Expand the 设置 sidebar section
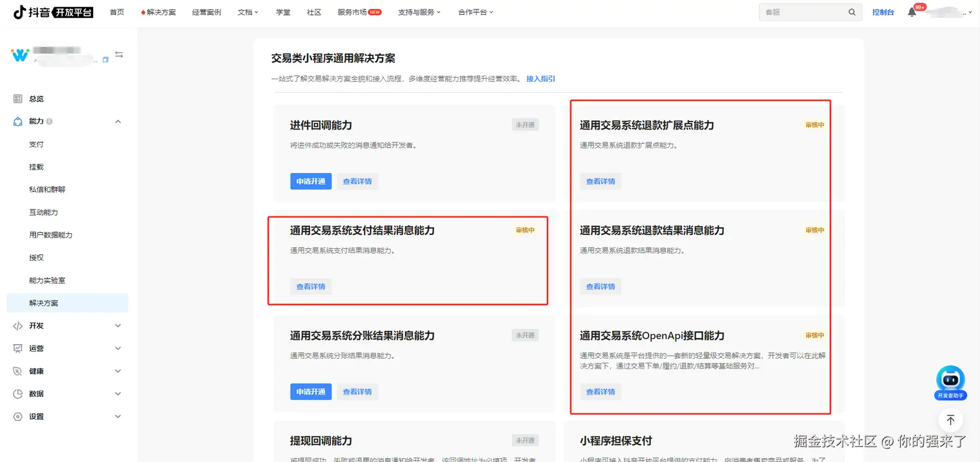The width and height of the screenshot is (980, 462). [118, 417]
